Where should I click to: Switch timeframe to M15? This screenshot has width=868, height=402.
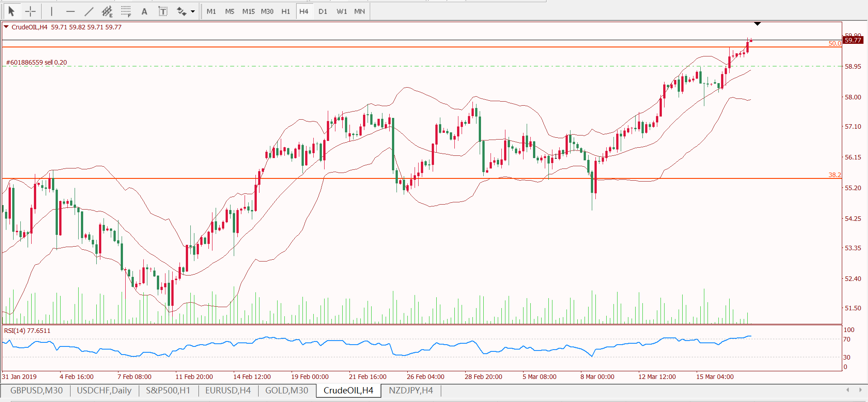pos(248,11)
